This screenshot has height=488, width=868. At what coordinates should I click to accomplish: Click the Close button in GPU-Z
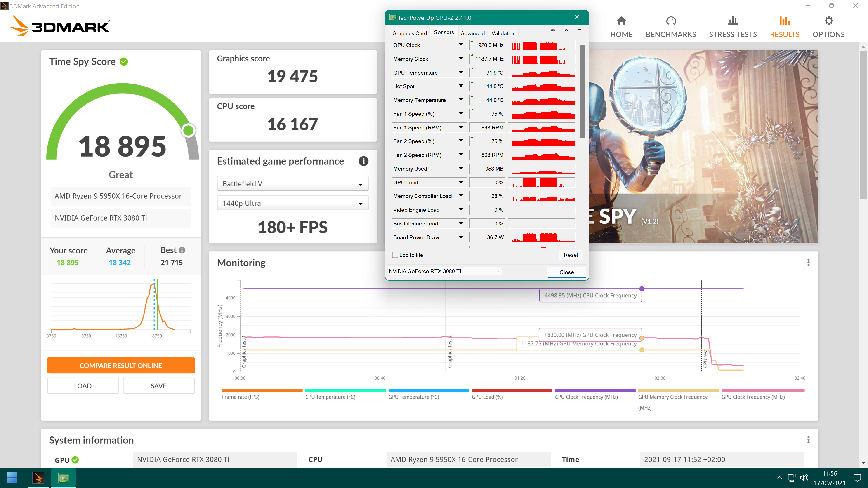click(566, 272)
